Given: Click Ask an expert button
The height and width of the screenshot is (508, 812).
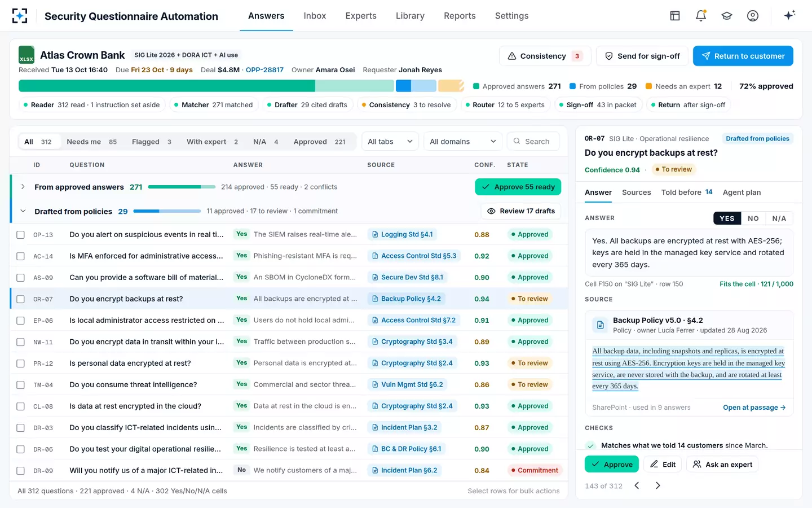Looking at the screenshot, I should [x=722, y=465].
